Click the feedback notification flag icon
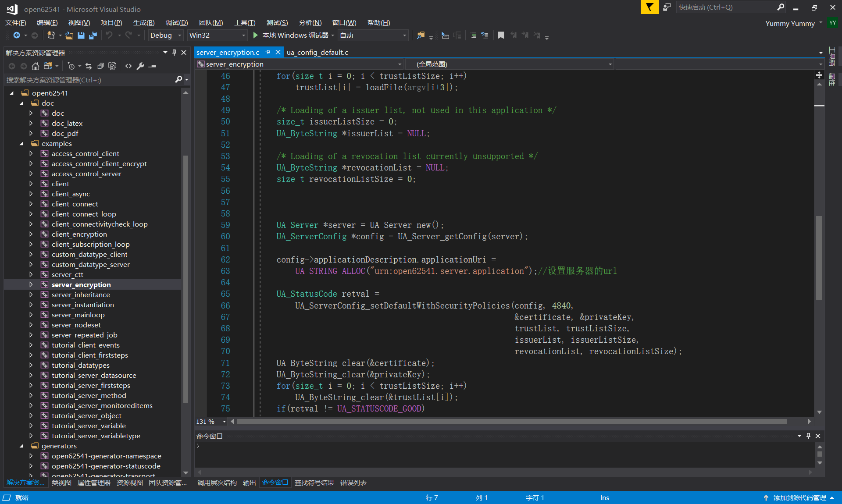This screenshot has width=842, height=504. coord(649,7)
